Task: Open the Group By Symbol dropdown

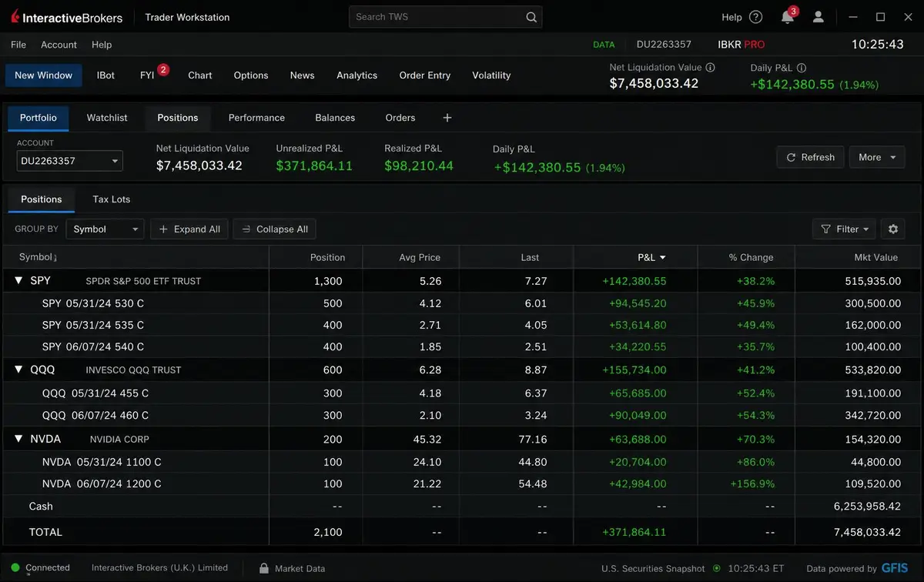Action: (105, 229)
